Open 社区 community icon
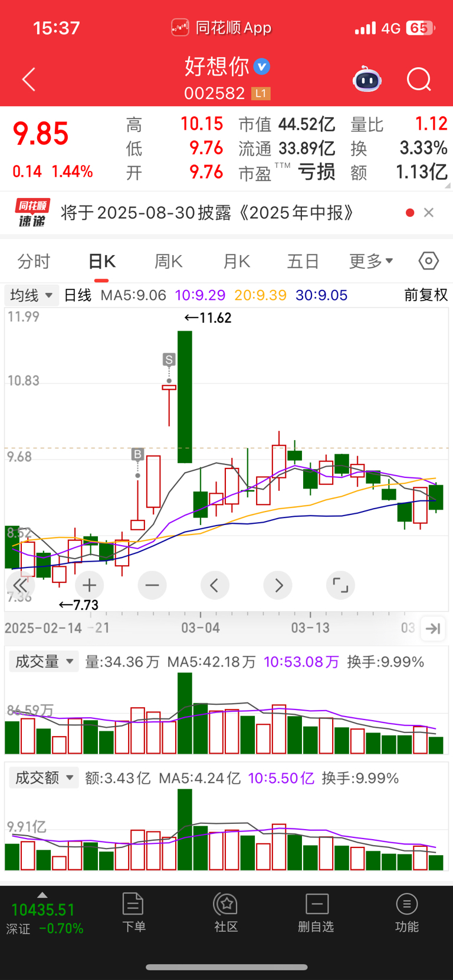 [x=226, y=912]
